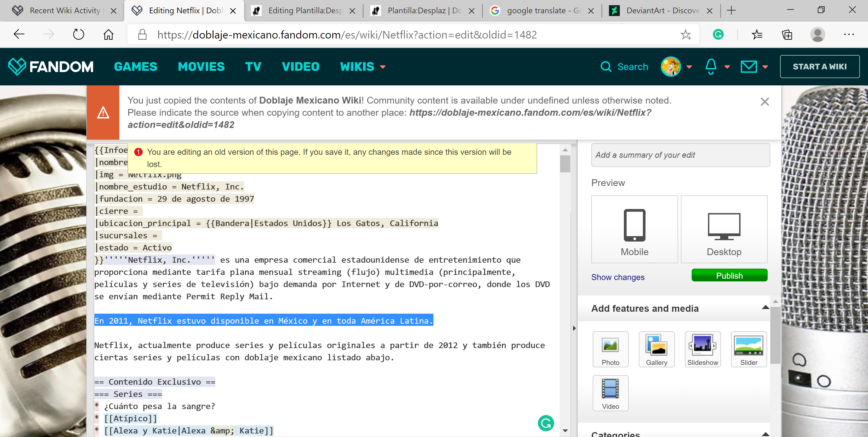Open the notifications bell
Viewport: 868px width, 437px height.
pos(711,67)
